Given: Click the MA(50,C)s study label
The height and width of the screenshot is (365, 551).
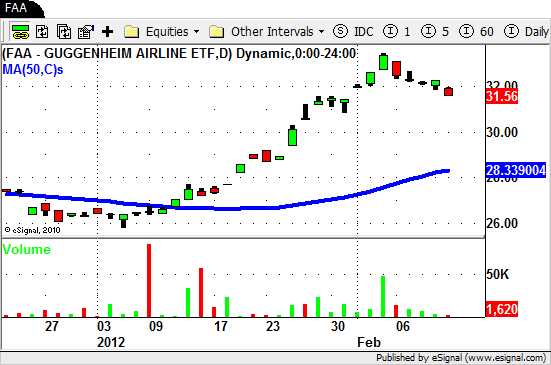Looking at the screenshot, I should 33,70.
